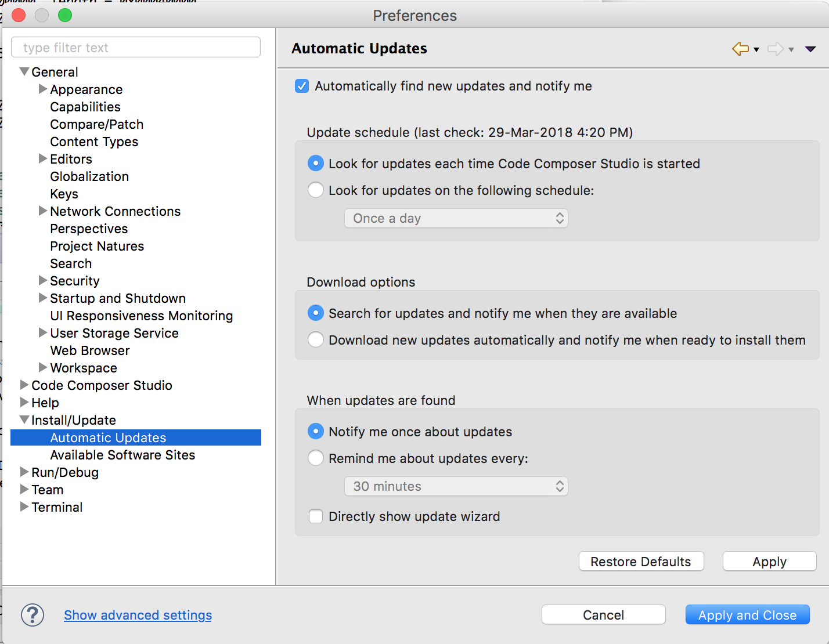829x644 pixels.
Task: Enable Directly show update wizard
Action: pos(316,516)
